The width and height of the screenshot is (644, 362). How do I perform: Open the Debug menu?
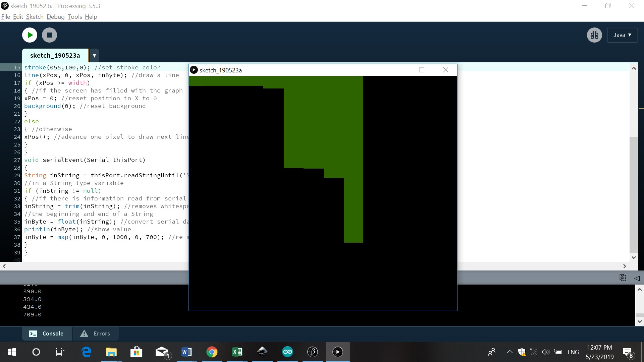(55, 17)
